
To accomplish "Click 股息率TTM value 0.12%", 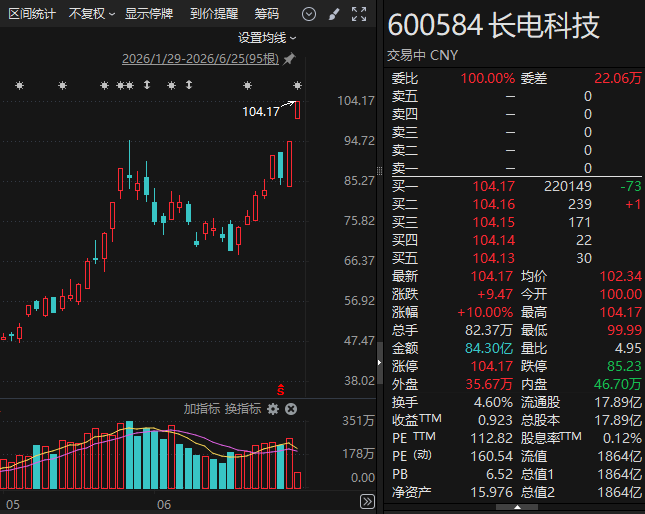I will [x=622, y=438].
